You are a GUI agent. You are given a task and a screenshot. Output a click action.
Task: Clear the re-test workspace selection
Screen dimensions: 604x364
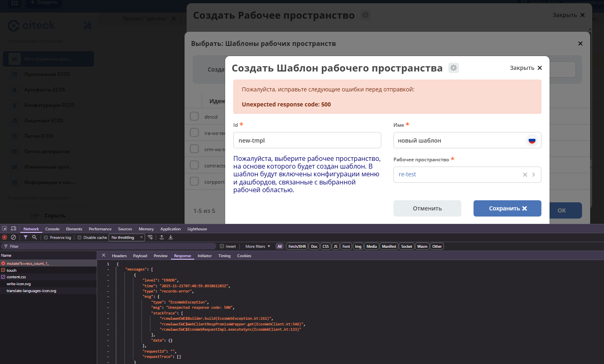525,175
